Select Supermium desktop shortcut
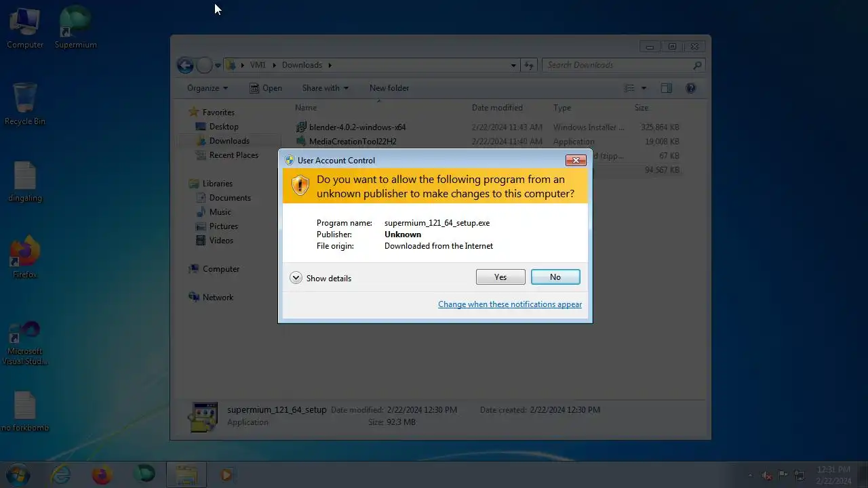 click(75, 28)
